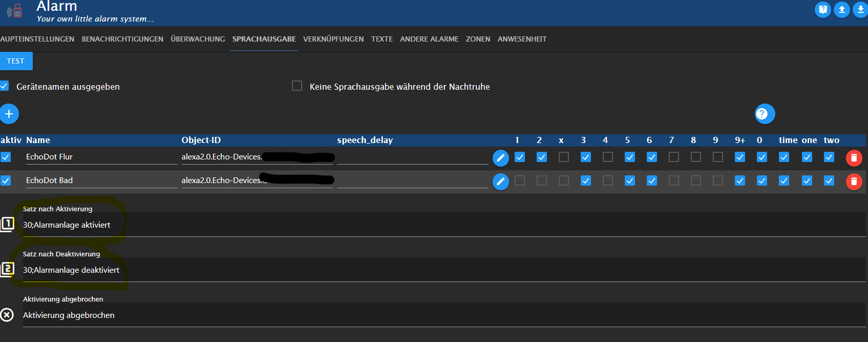Screen dimensions: 868x342
Task: Edit the EchoDot Flur object ID
Action: 500,158
